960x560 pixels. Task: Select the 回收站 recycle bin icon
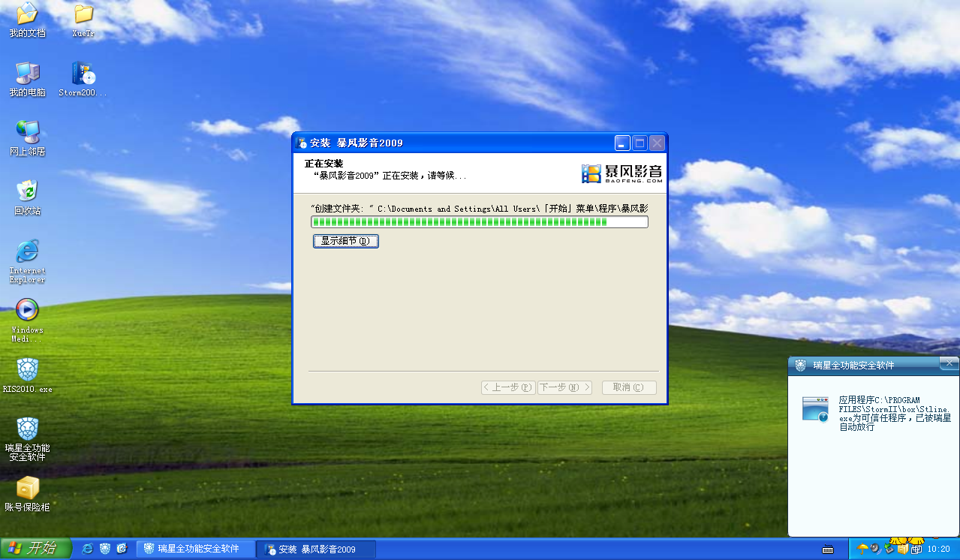(27, 197)
